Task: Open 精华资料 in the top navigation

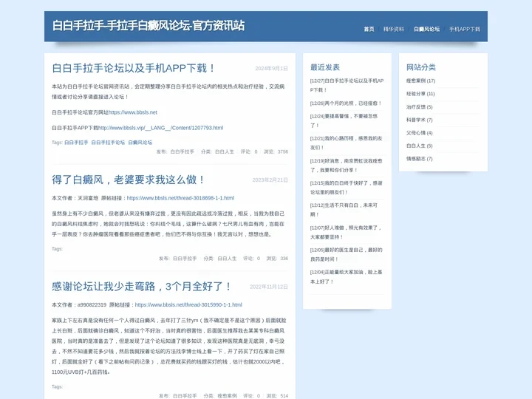Action: point(394,29)
